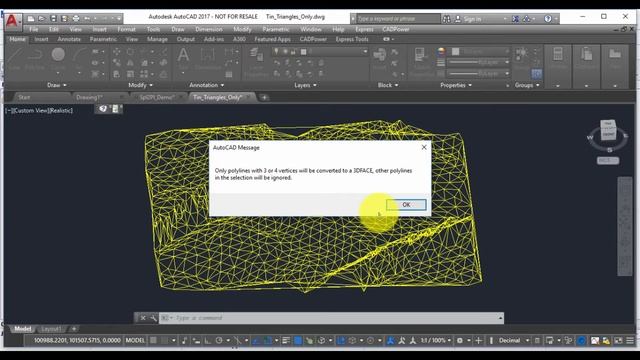This screenshot has width=640, height=360.
Task: Click the status bar customization menu icon
Action: (x=630, y=340)
